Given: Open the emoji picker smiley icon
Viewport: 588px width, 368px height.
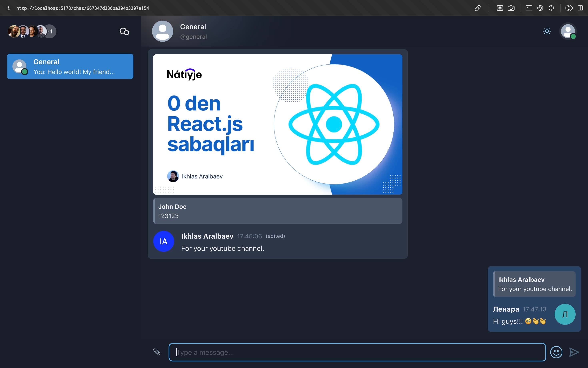Looking at the screenshot, I should point(556,352).
